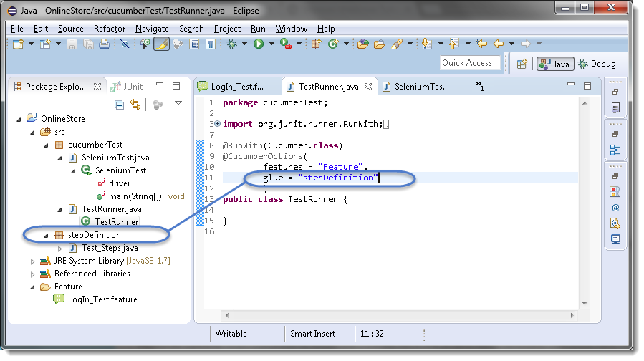Toggle Block Selection Mode icon
The width and height of the screenshot is (644, 361).
coord(194,44)
